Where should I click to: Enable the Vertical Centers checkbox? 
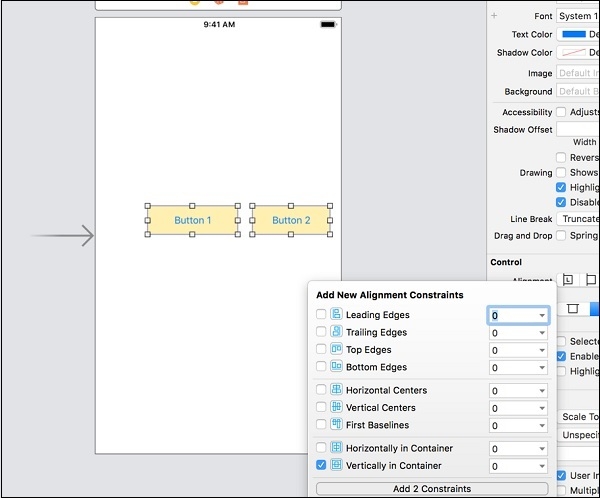pos(321,407)
